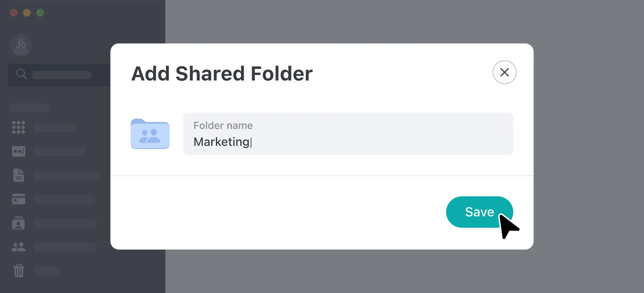The height and width of the screenshot is (293, 644).
Task: Open the all items grid icon
Action: click(x=18, y=127)
